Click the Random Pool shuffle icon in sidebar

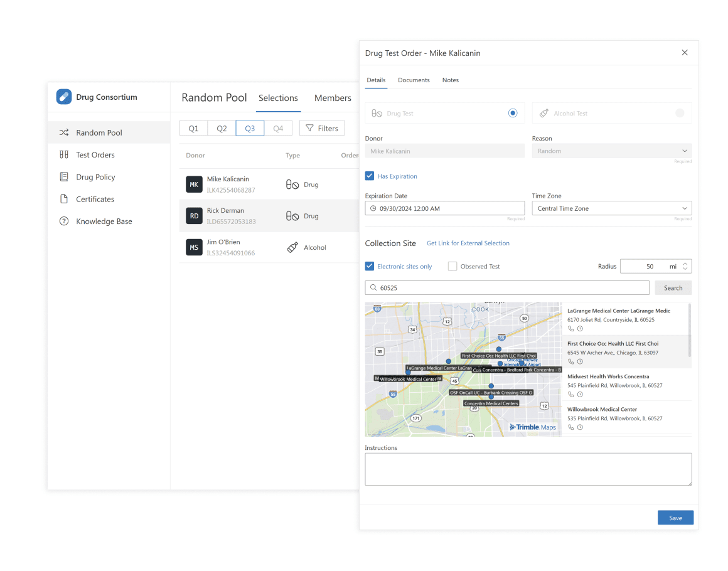point(63,132)
